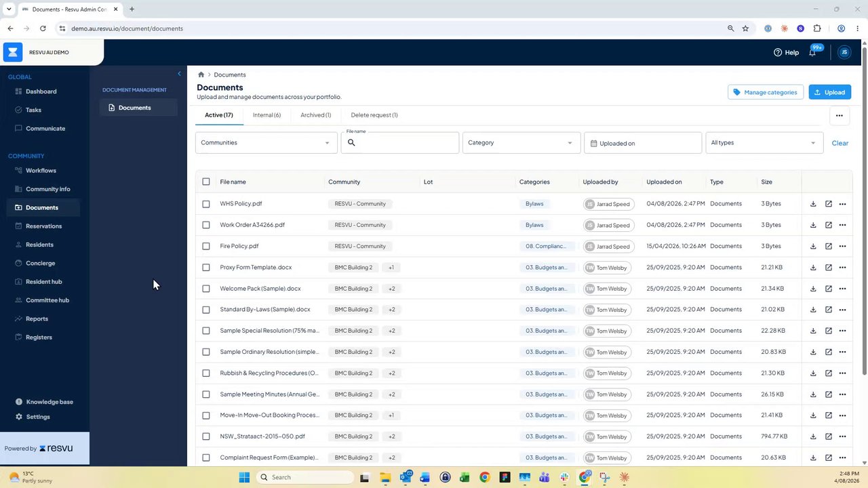Open Dashboard from the sidebar

(41, 91)
